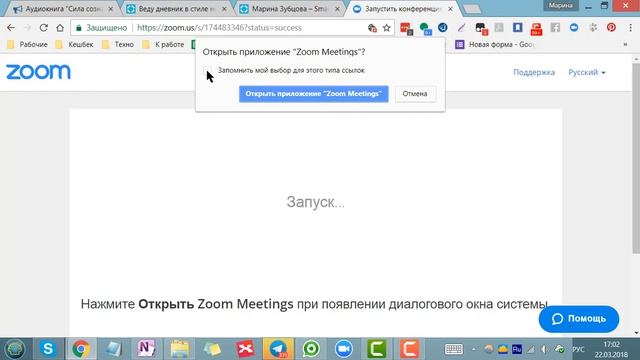
Task: Expand the 'Русский' language dropdown
Action: (x=587, y=72)
